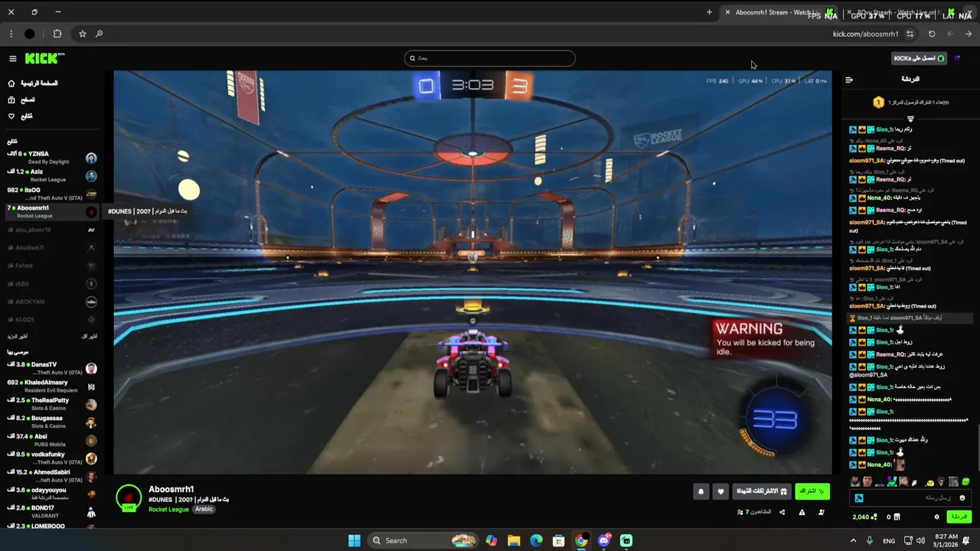The height and width of the screenshot is (551, 980).
Task: Open the emoji picker in message box
Action: pyautogui.click(x=962, y=498)
